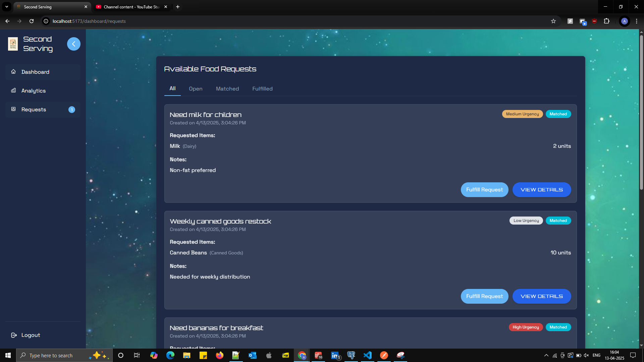Bookmark this page with star icon
The height and width of the screenshot is (362, 644).
[553, 21]
